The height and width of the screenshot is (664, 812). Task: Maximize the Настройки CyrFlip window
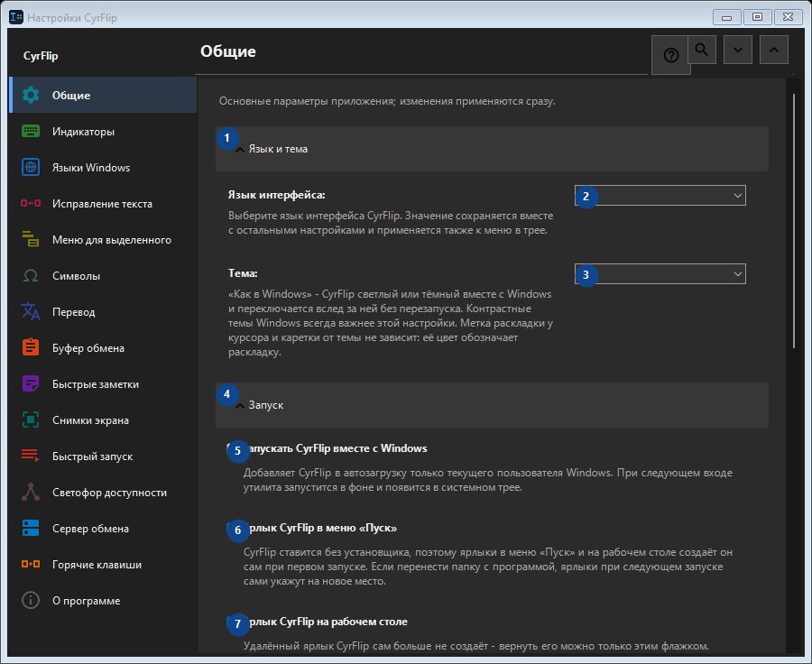pos(757,17)
